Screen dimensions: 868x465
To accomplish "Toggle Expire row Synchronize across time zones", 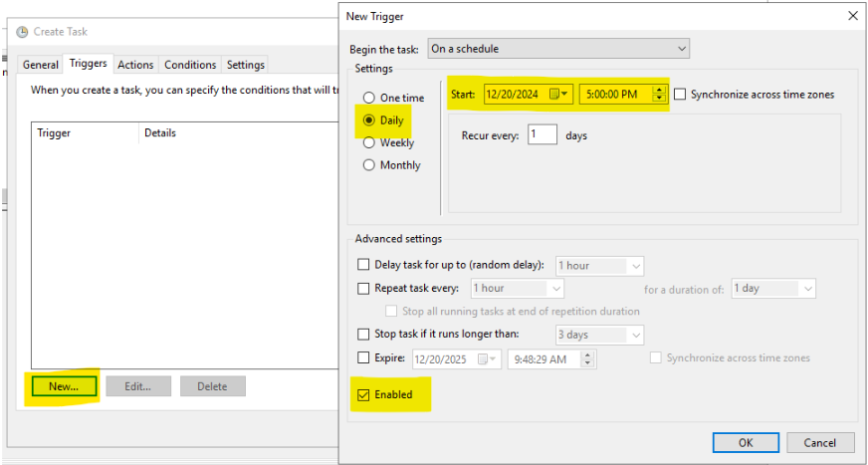I will point(655,357).
